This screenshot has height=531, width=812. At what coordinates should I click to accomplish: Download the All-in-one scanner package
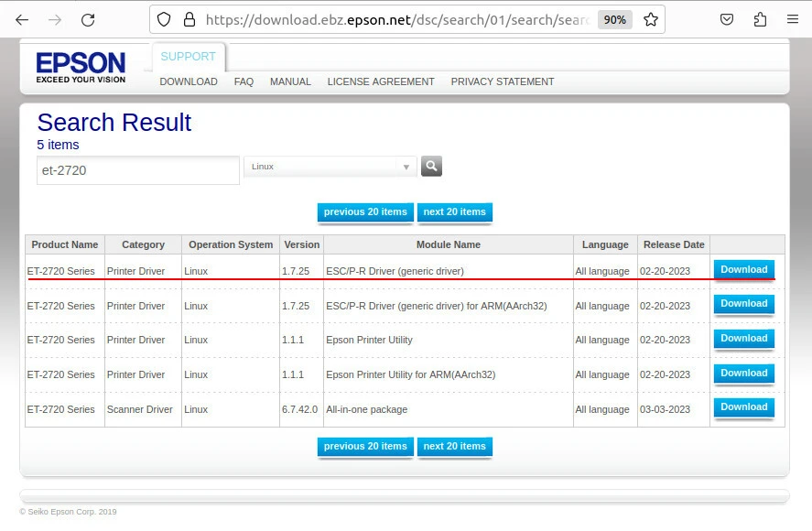(743, 407)
